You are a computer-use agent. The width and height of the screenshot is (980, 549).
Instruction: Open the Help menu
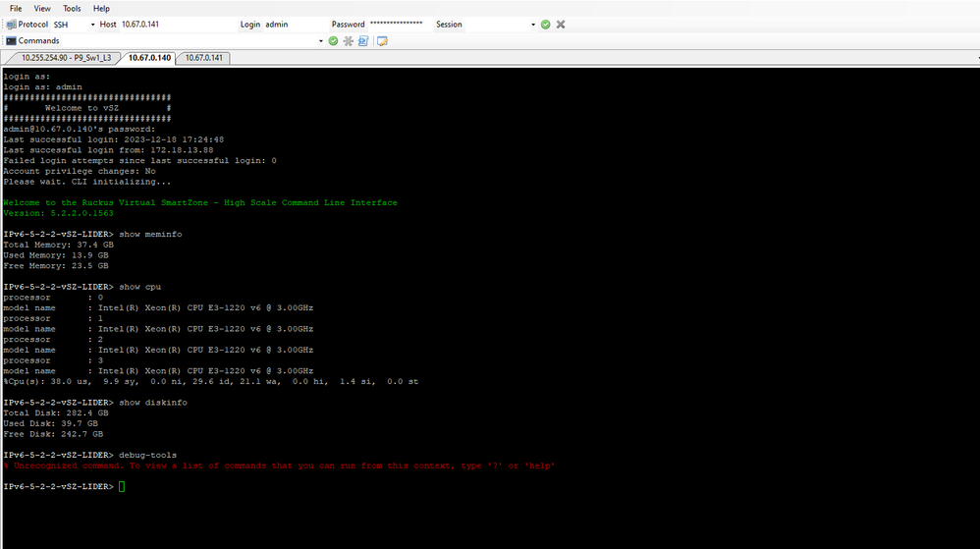pyautogui.click(x=101, y=8)
